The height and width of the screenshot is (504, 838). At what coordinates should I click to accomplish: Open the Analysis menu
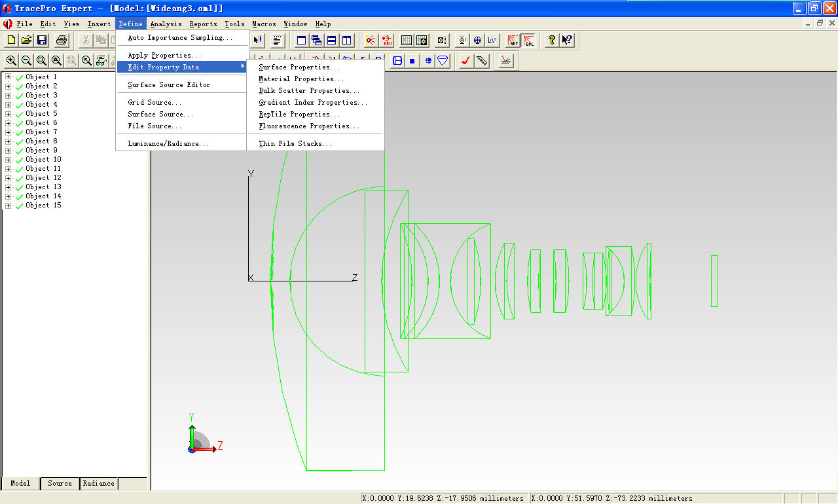point(166,24)
